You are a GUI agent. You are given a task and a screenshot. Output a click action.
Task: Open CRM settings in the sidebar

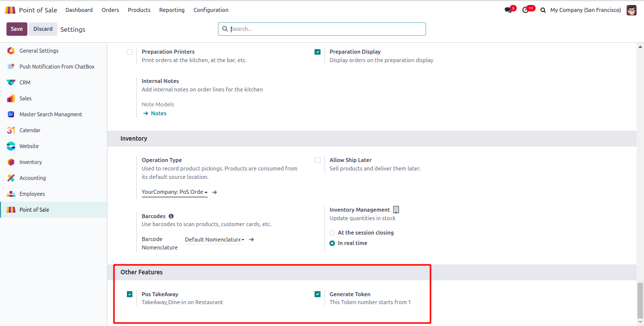25,82
